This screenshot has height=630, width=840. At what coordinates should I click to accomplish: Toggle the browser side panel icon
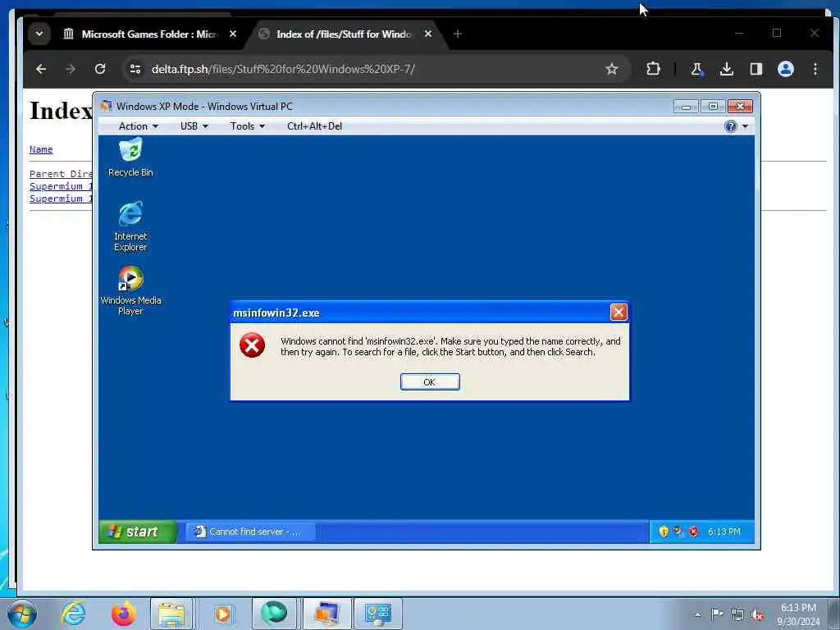(x=756, y=69)
